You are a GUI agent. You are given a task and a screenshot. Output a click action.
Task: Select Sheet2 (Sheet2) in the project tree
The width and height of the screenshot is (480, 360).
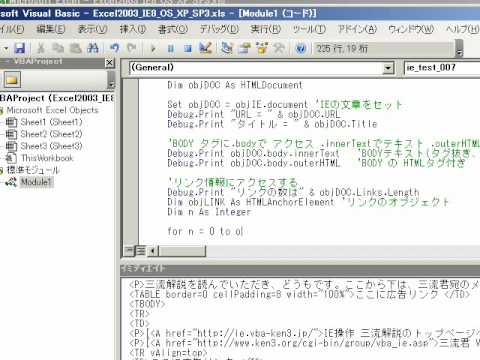click(51, 134)
